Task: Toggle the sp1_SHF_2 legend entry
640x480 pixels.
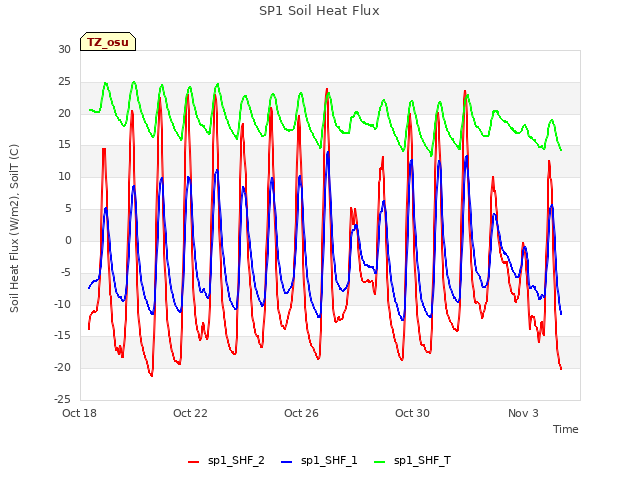Action: coord(226,461)
